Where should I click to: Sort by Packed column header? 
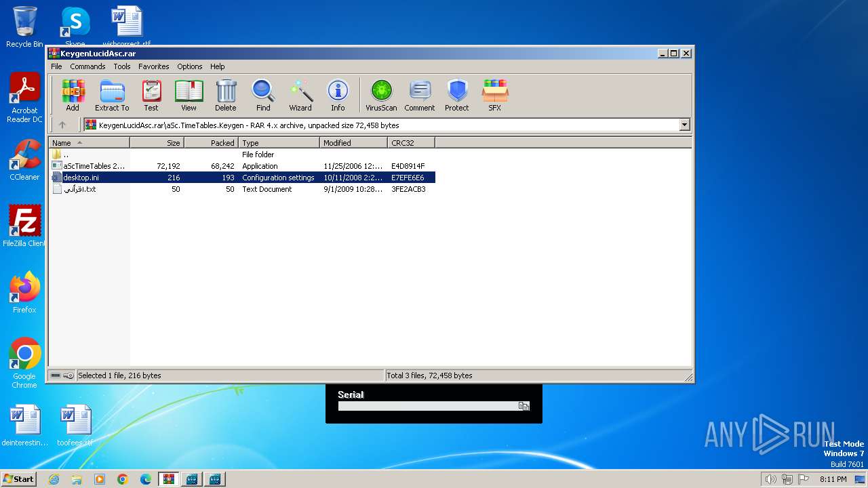[212, 142]
